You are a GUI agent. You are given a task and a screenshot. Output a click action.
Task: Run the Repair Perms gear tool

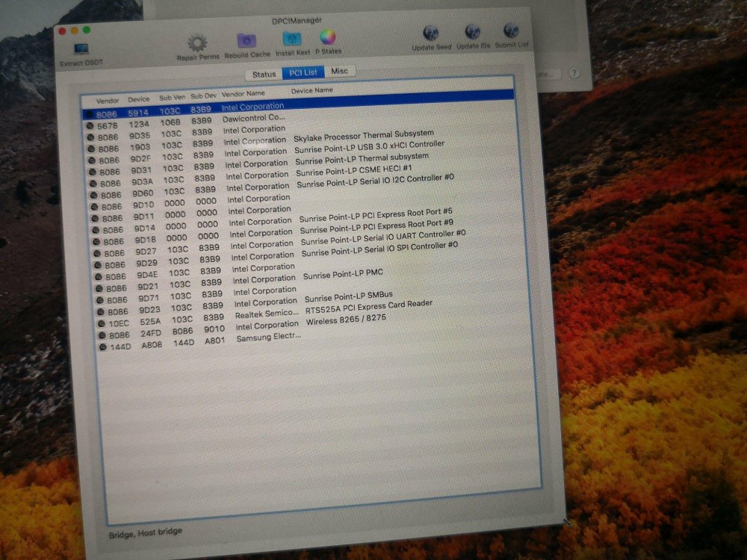tap(197, 43)
